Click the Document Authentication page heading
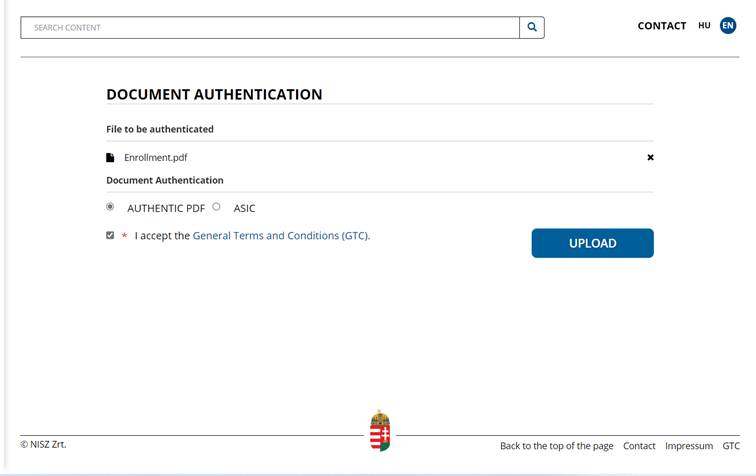Image resolution: width=756 pixels, height=476 pixels. (x=214, y=94)
